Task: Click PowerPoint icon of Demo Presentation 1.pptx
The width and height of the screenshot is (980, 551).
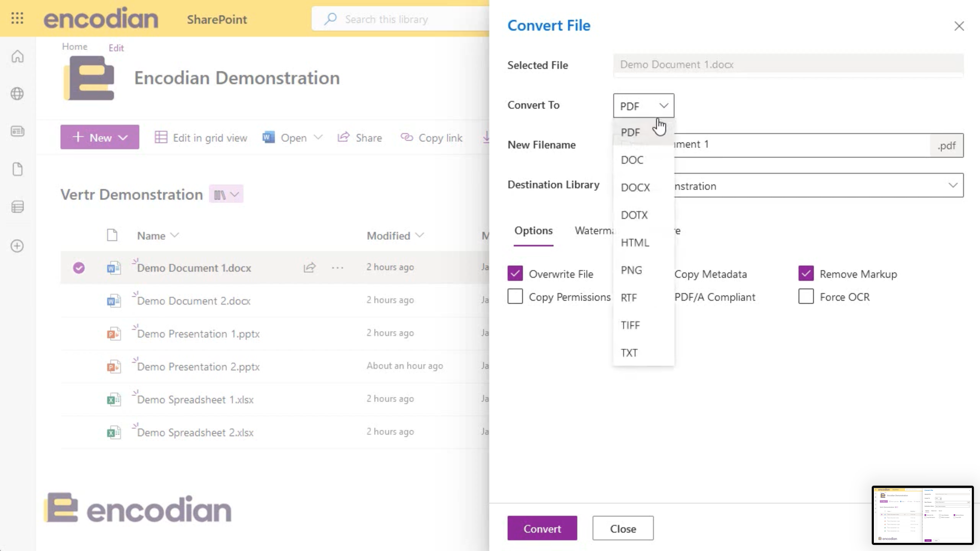Action: [113, 334]
